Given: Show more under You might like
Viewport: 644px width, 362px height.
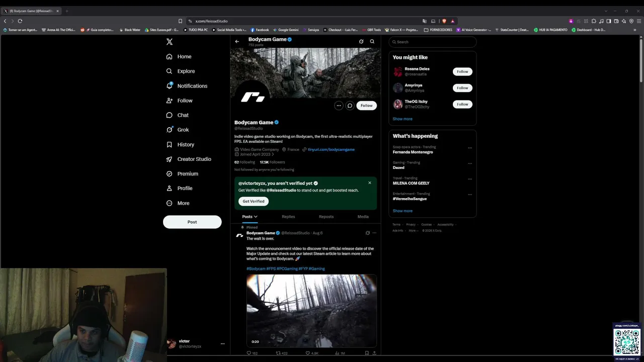Looking at the screenshot, I should pyautogui.click(x=403, y=119).
